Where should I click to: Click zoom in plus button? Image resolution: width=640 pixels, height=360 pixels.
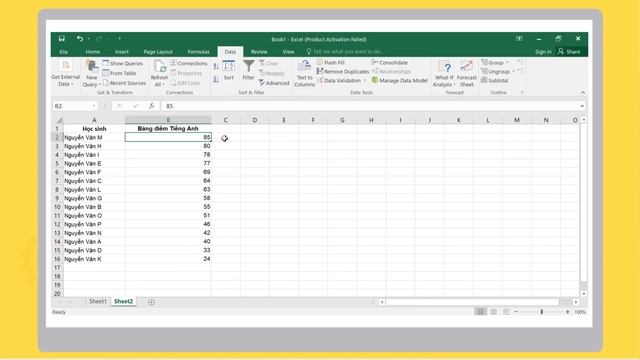point(567,312)
